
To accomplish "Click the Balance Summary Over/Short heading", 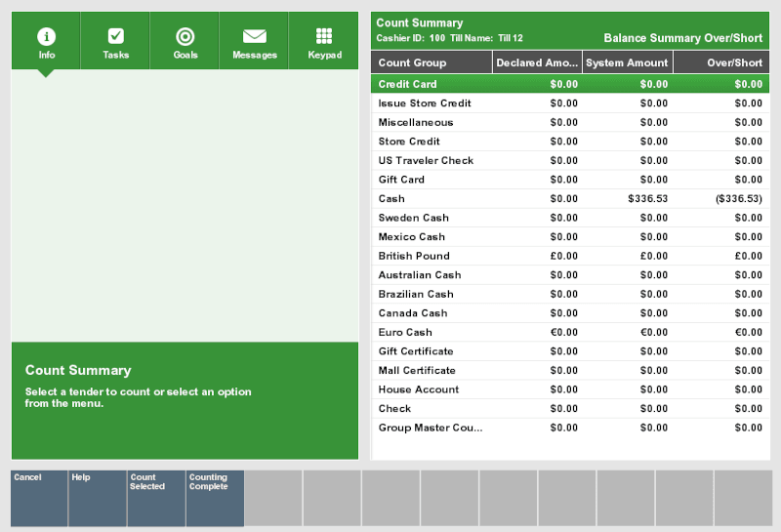I will click(682, 38).
